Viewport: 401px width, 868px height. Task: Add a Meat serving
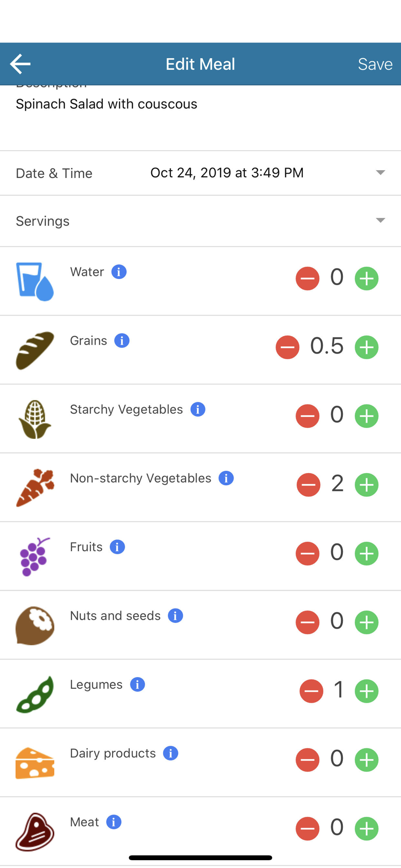367,829
